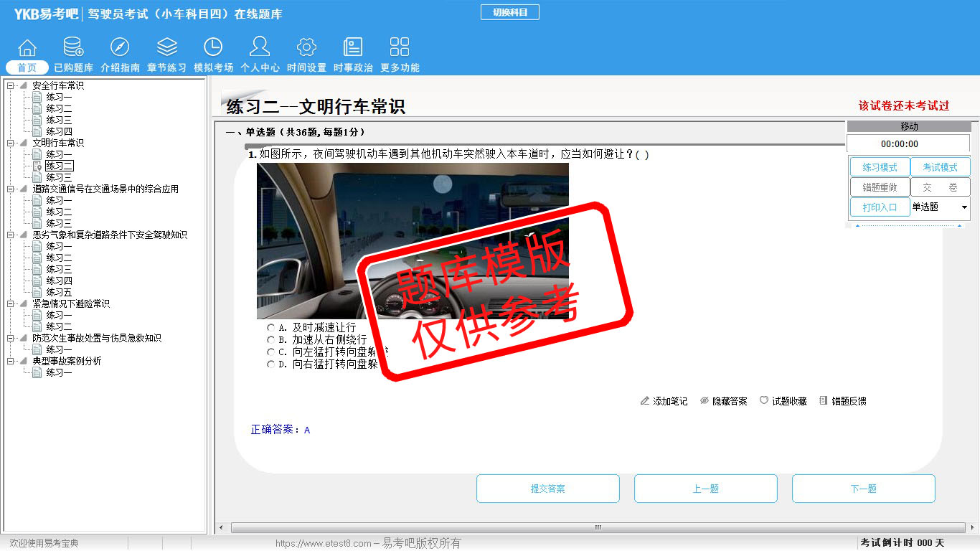Viewport: 980px width, 551px height.
Task: Click the 切换科目 button
Action: coord(510,12)
